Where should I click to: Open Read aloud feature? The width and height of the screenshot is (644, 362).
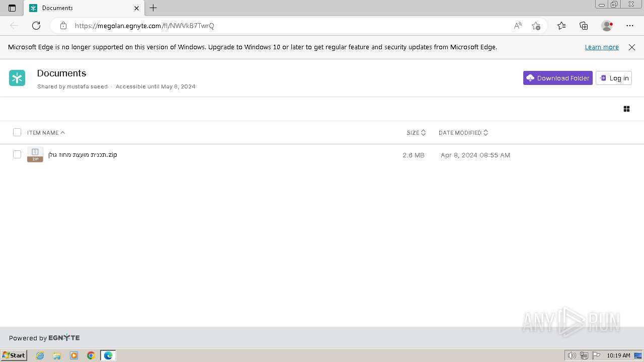518,26
